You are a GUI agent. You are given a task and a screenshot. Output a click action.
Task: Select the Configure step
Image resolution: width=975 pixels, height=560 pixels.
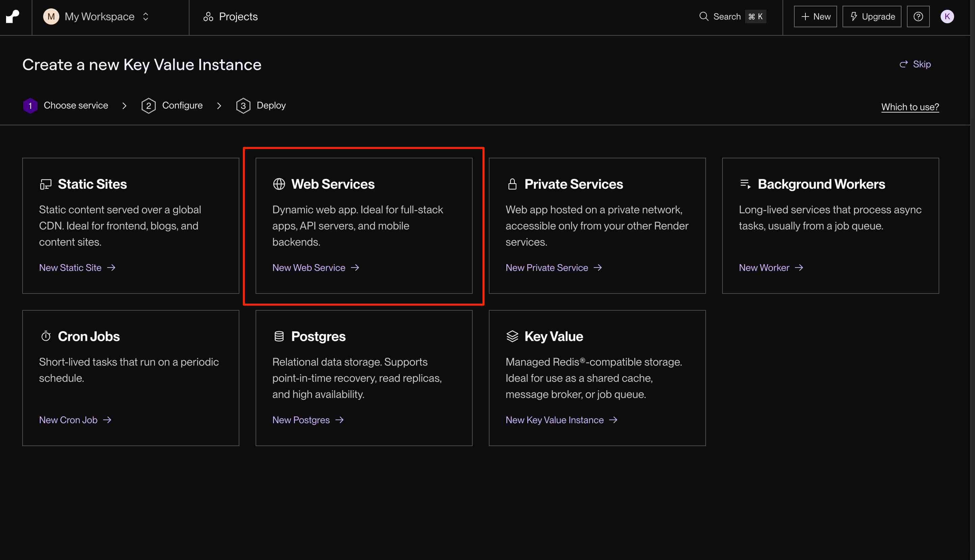[172, 105]
